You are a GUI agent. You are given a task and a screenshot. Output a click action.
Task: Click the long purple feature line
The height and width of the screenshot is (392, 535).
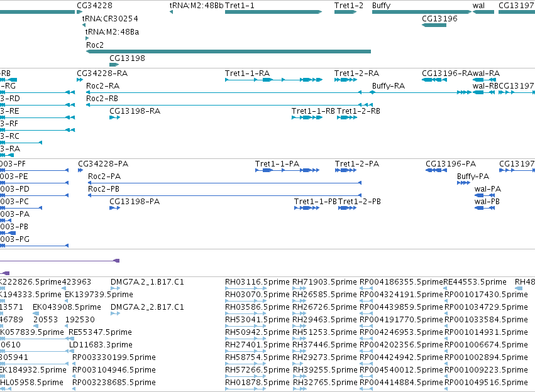[x=60, y=261]
